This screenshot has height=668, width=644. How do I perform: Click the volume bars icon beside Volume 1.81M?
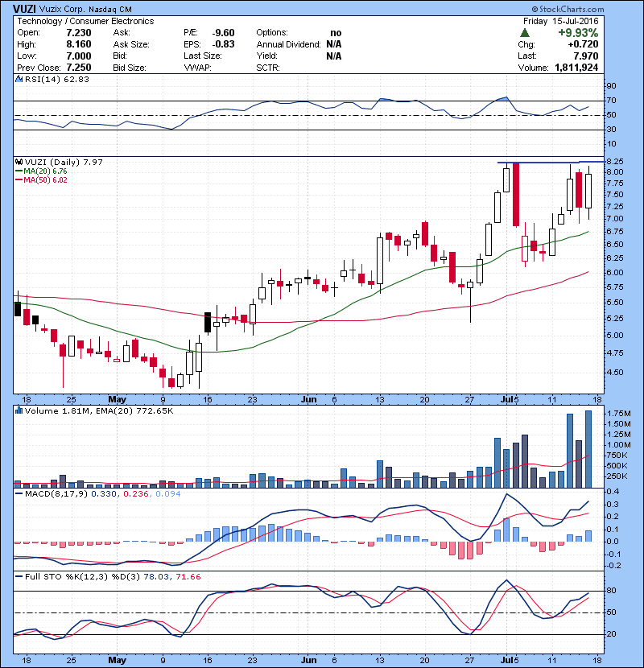click(19, 410)
